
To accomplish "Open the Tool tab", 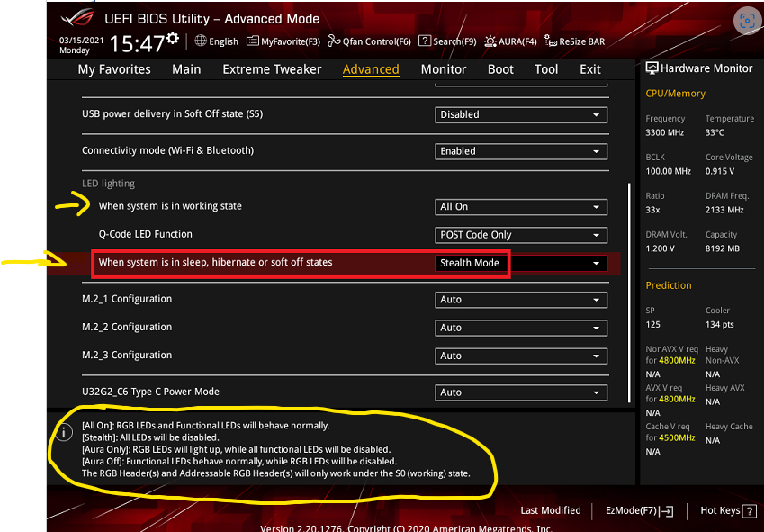I will (546, 69).
